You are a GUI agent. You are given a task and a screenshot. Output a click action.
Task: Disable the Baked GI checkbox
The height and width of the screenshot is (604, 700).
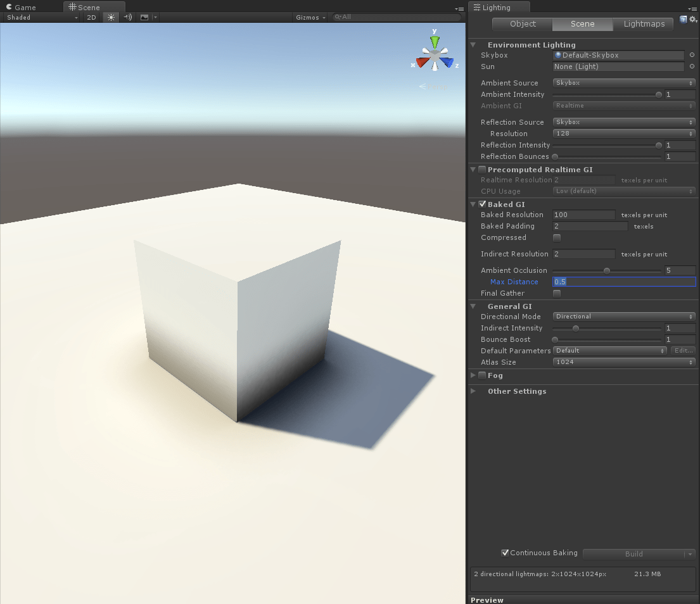481,204
